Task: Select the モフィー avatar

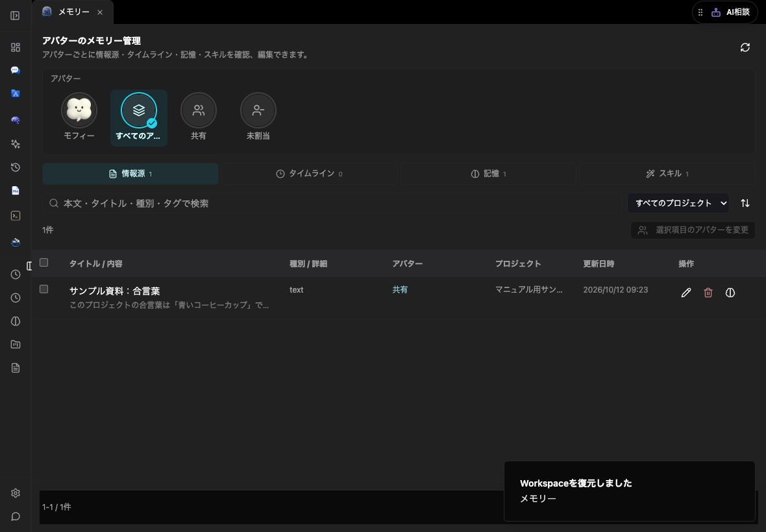Action: [x=79, y=117]
